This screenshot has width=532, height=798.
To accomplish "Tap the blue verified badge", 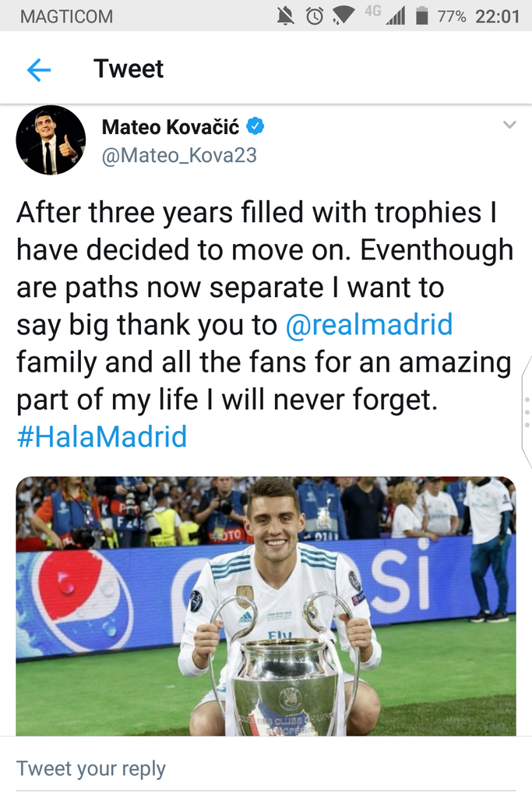I will coord(256,125).
